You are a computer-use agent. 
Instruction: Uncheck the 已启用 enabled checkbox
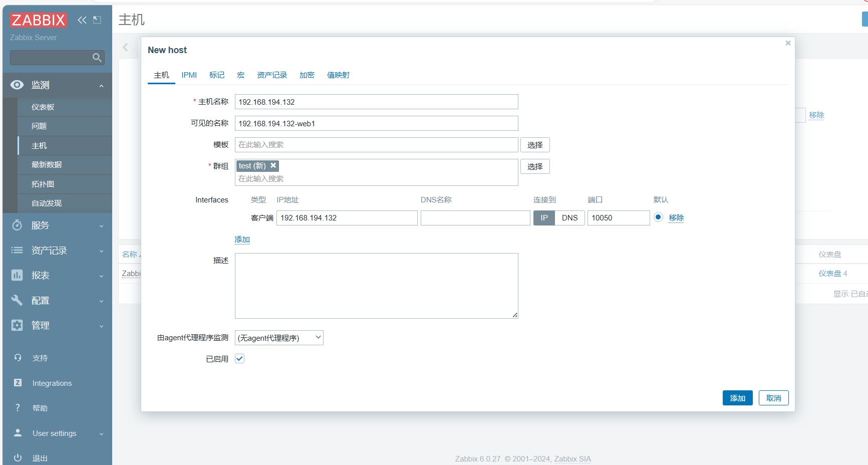[x=240, y=359]
